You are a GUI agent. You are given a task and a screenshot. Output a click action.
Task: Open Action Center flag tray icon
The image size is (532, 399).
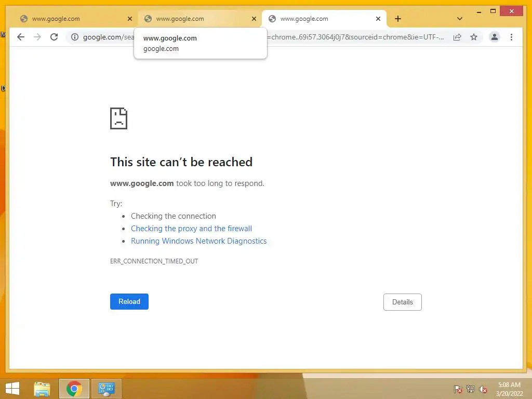click(x=458, y=389)
